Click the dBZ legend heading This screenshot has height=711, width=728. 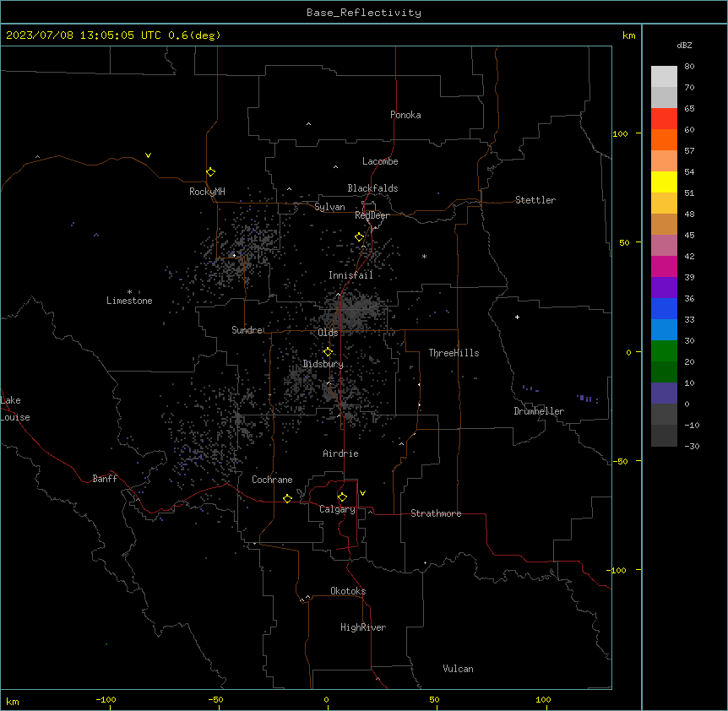coord(684,45)
